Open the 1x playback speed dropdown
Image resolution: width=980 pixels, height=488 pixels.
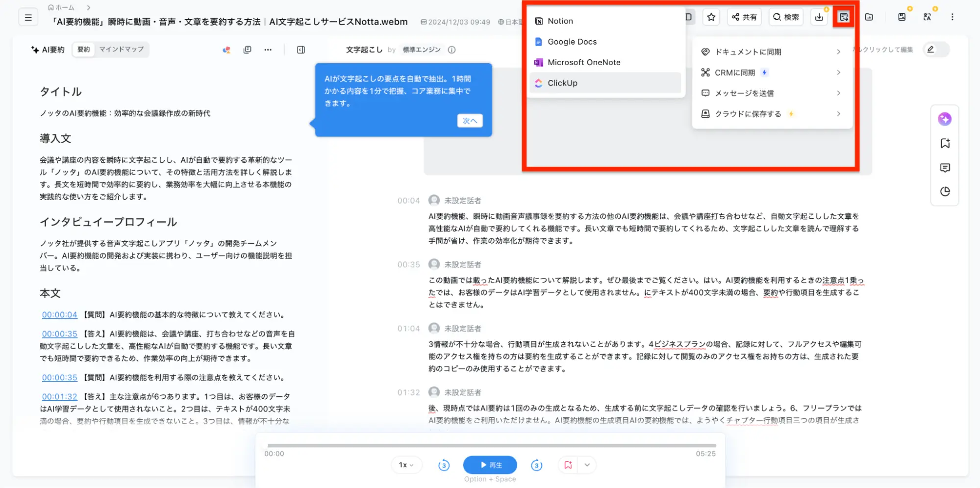click(406, 465)
